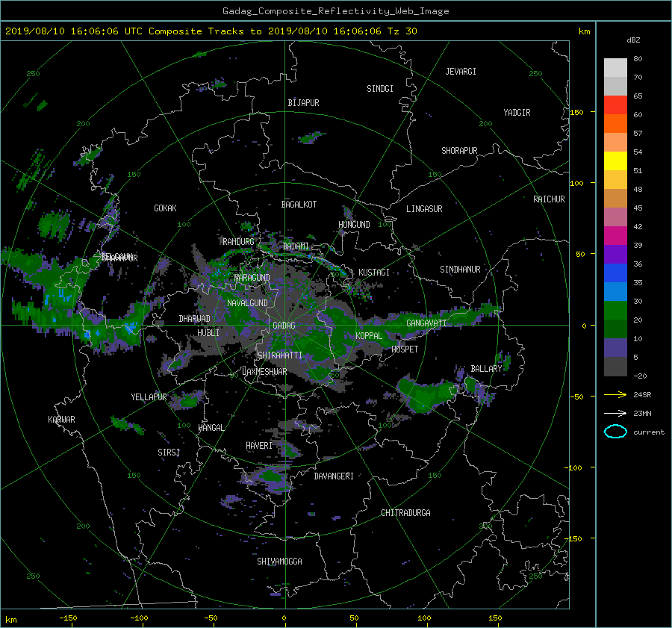
Task: Click the BAGALKOT city label
Action: [x=299, y=205]
